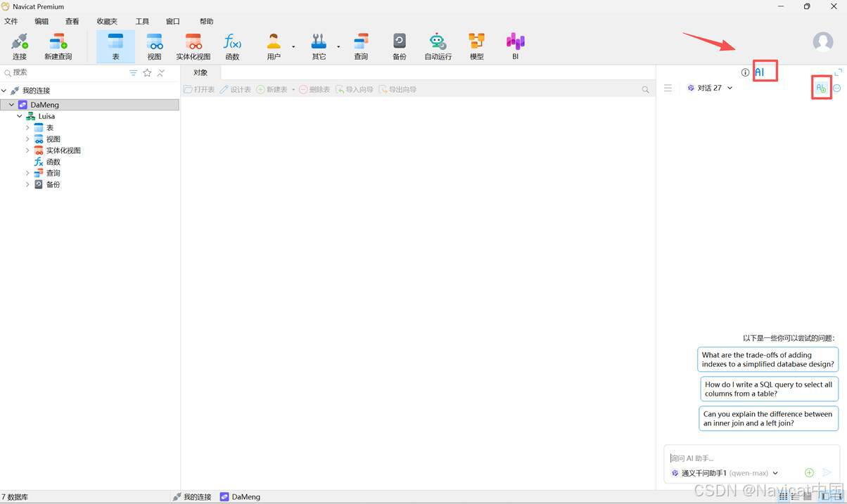Click the 其它 (Others) toolbar icon
The height and width of the screenshot is (504, 847).
coord(319,46)
